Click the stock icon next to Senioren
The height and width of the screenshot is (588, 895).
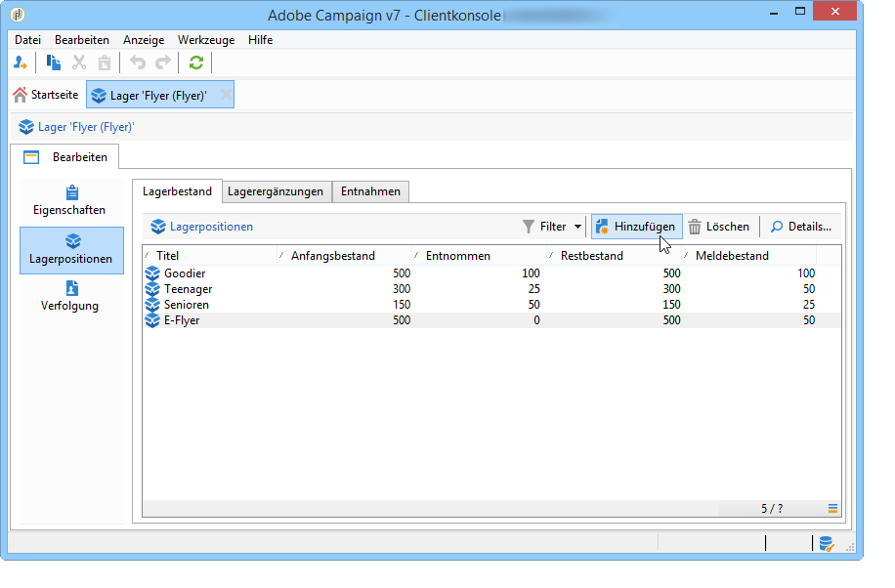point(152,305)
